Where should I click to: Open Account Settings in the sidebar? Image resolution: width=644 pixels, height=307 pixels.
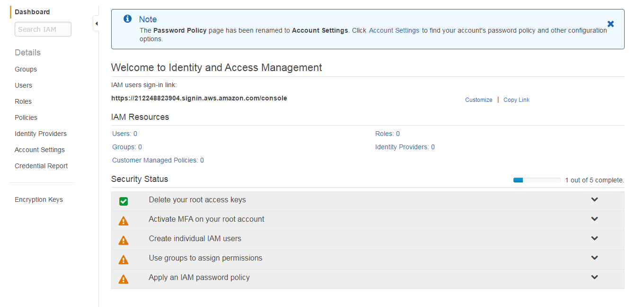40,150
